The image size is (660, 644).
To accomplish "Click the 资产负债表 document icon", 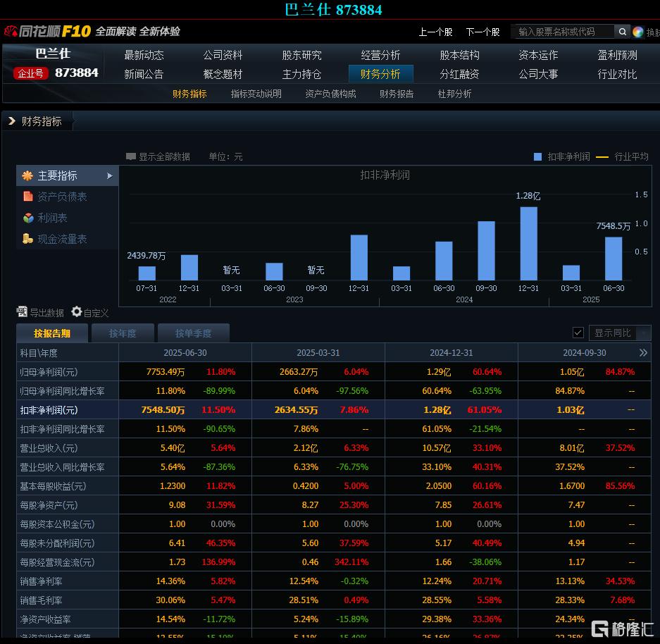I will click(27, 197).
